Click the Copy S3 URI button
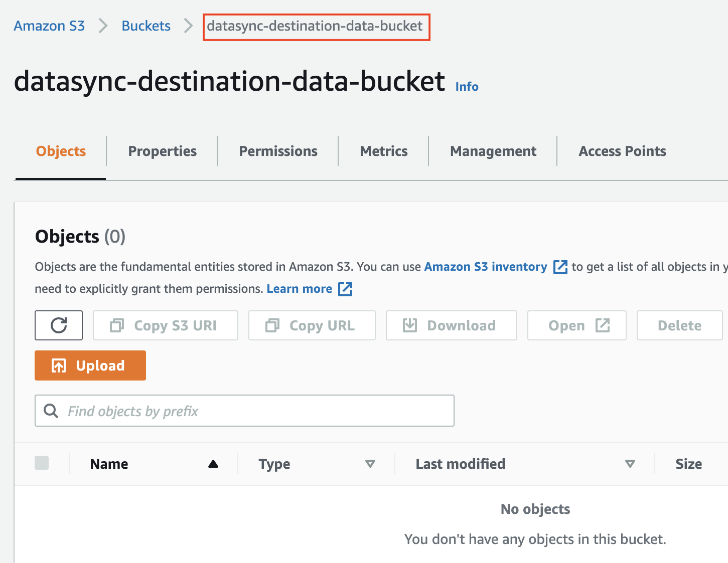The height and width of the screenshot is (563, 728). coord(166,325)
